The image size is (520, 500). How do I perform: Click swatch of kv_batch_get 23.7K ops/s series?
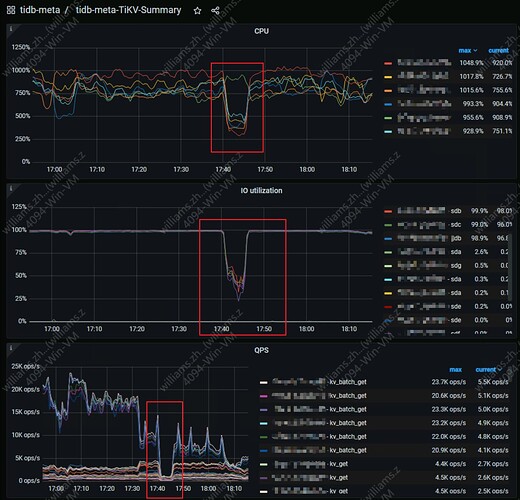[264, 382]
